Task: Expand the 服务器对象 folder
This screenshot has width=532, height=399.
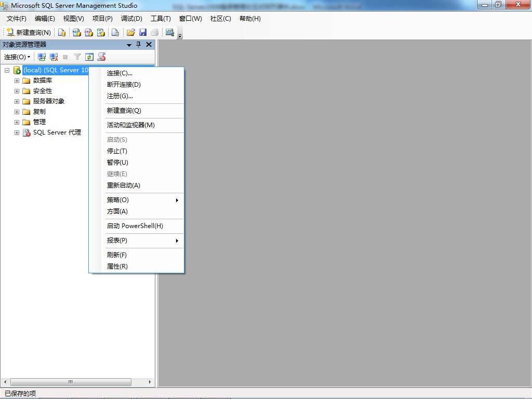Action: [x=17, y=101]
